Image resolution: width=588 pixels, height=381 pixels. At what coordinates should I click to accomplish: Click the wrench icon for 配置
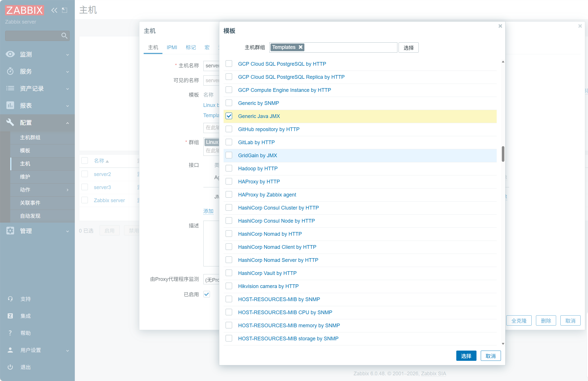[10, 122]
